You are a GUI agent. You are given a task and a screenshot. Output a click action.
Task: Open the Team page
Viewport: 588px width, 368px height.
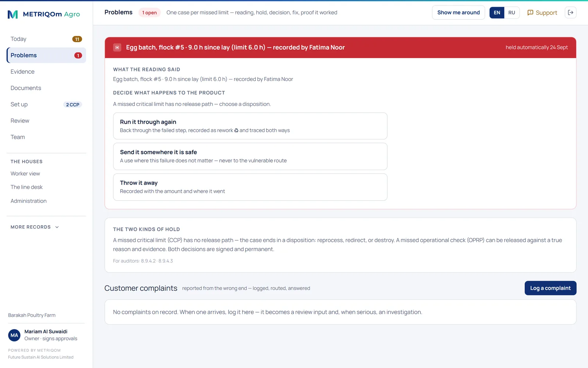pos(46,137)
